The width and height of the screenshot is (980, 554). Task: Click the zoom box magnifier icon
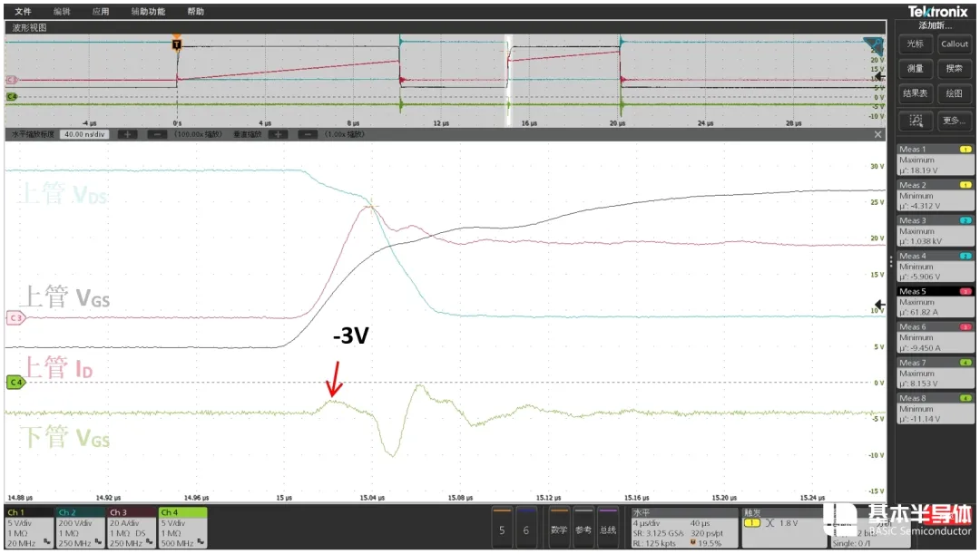pyautogui.click(x=916, y=121)
